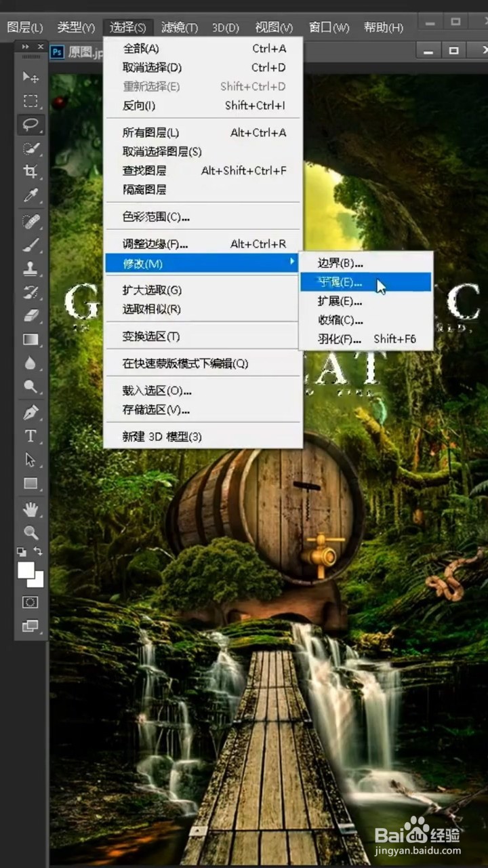Select the Dodge tool
The height and width of the screenshot is (868, 488).
(30, 387)
